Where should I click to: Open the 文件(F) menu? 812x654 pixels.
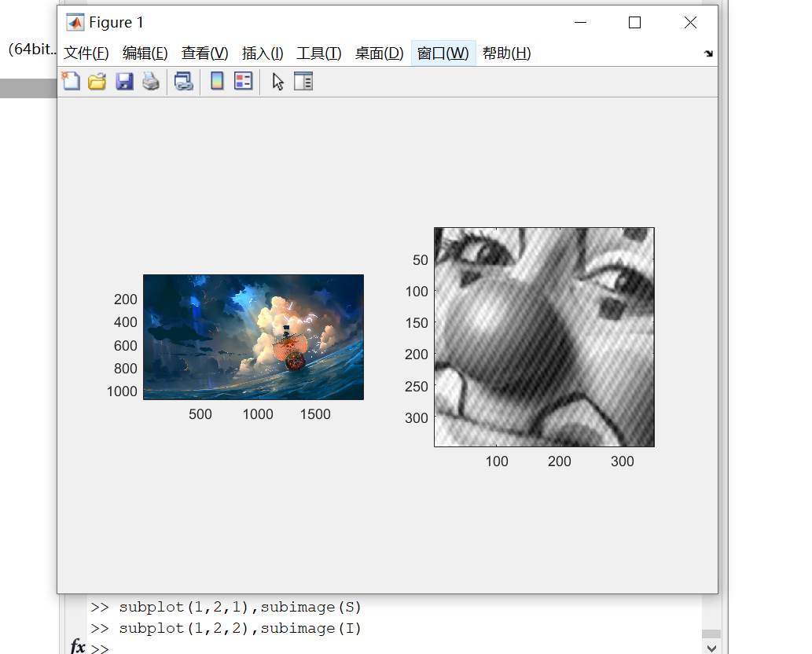86,53
